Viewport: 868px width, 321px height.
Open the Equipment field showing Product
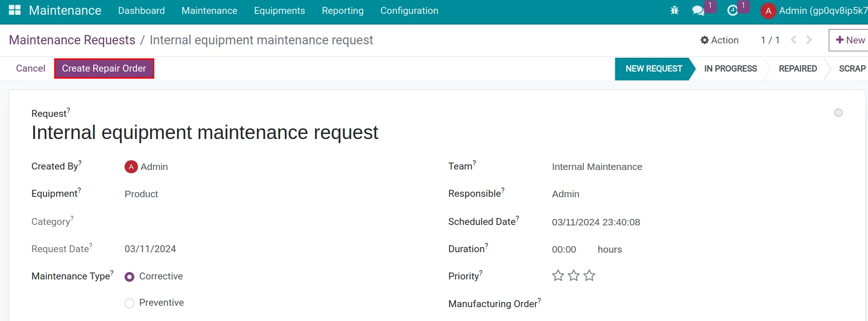pyautogui.click(x=141, y=194)
